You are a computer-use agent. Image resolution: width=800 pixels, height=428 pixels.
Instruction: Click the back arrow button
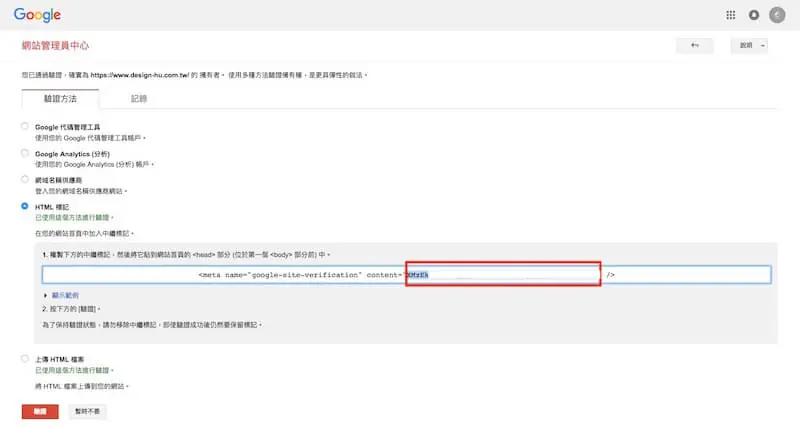tap(694, 45)
